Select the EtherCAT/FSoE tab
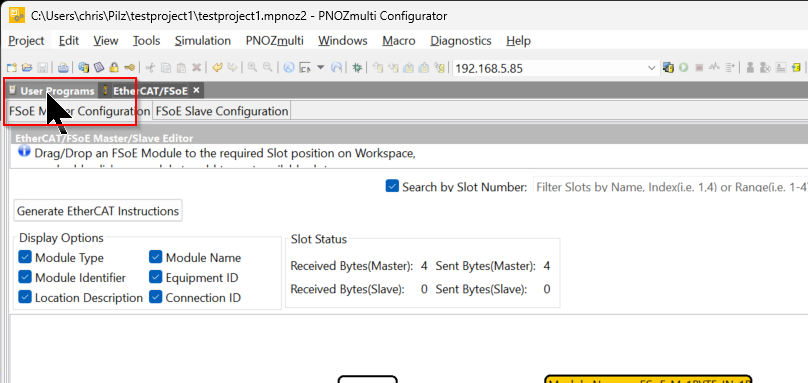 tap(150, 91)
